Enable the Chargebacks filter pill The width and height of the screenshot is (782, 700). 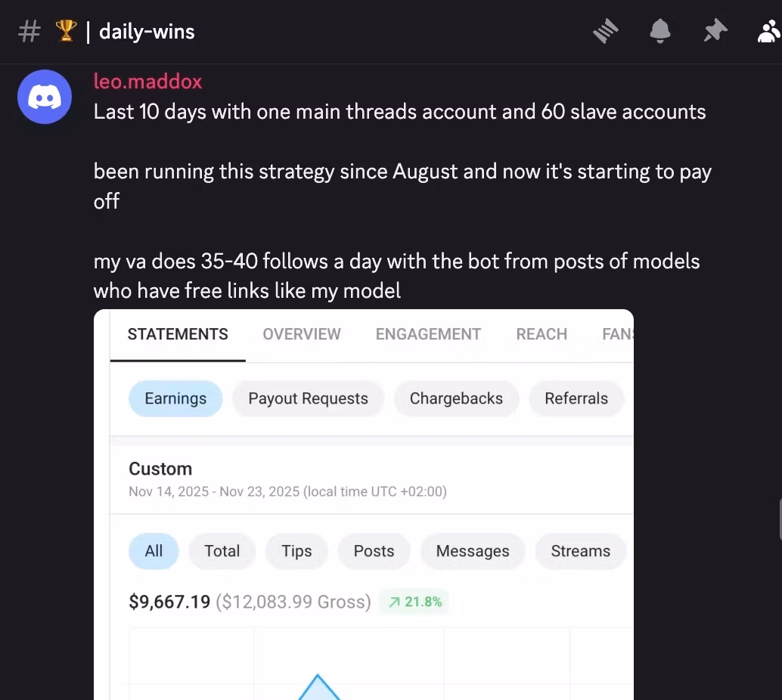pos(456,398)
